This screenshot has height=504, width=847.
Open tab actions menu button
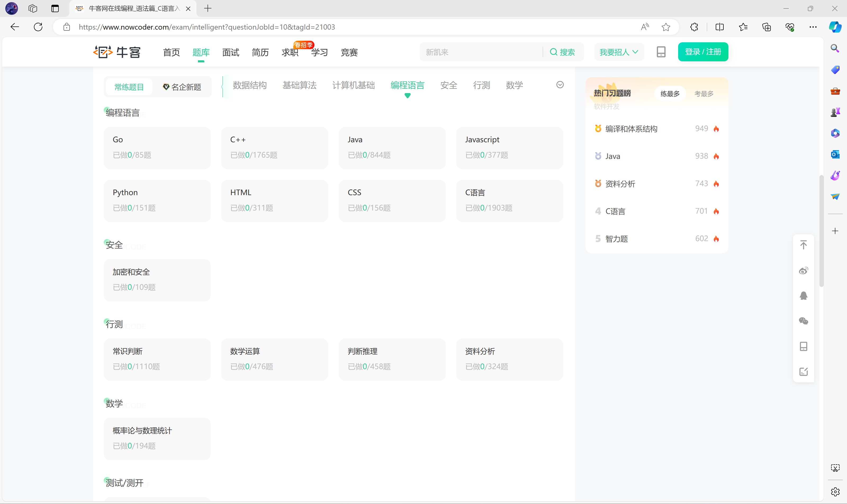(55, 8)
